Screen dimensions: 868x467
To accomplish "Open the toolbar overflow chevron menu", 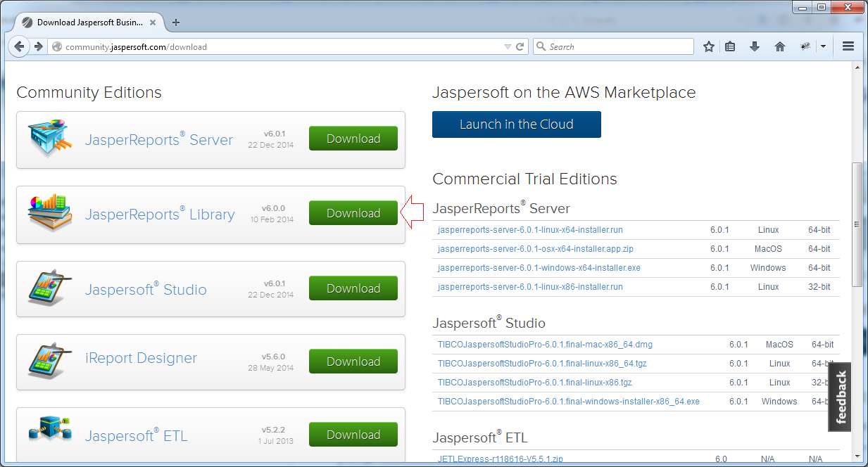I will [x=823, y=46].
